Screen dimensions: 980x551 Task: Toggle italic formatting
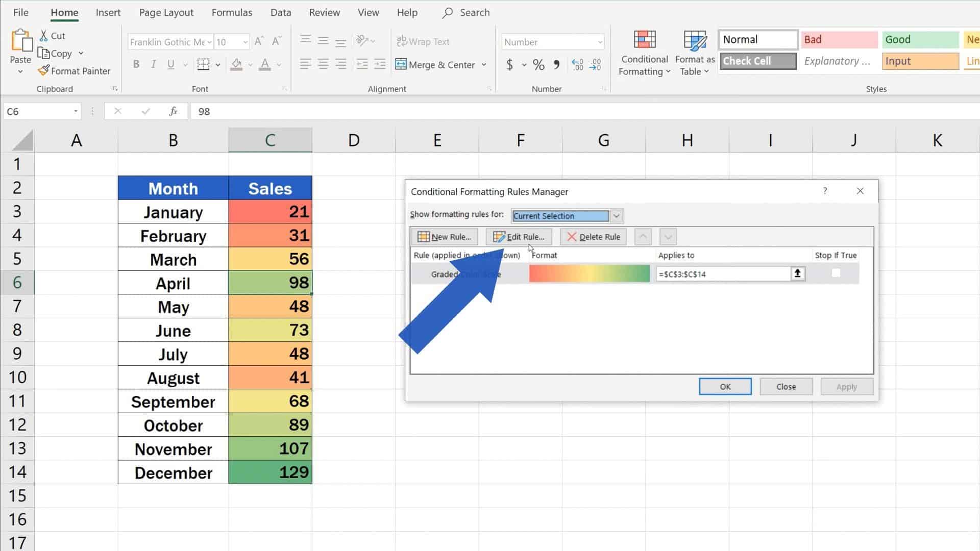tap(153, 64)
